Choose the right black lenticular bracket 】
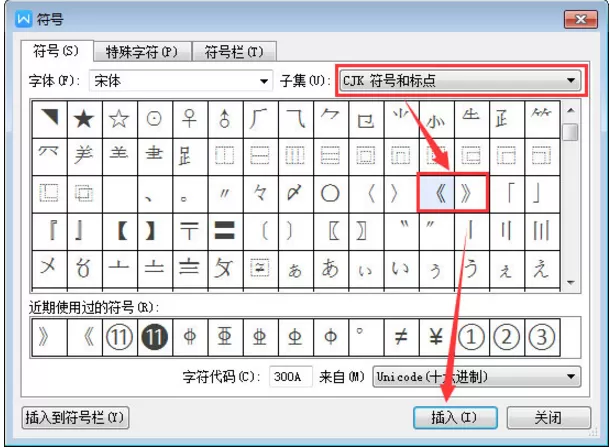This screenshot has width=610, height=448. coord(154,231)
